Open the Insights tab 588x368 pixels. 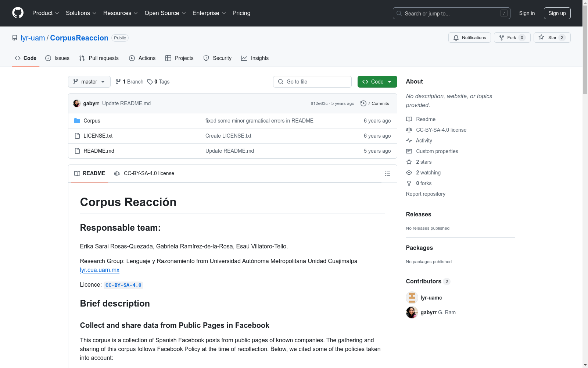click(255, 58)
